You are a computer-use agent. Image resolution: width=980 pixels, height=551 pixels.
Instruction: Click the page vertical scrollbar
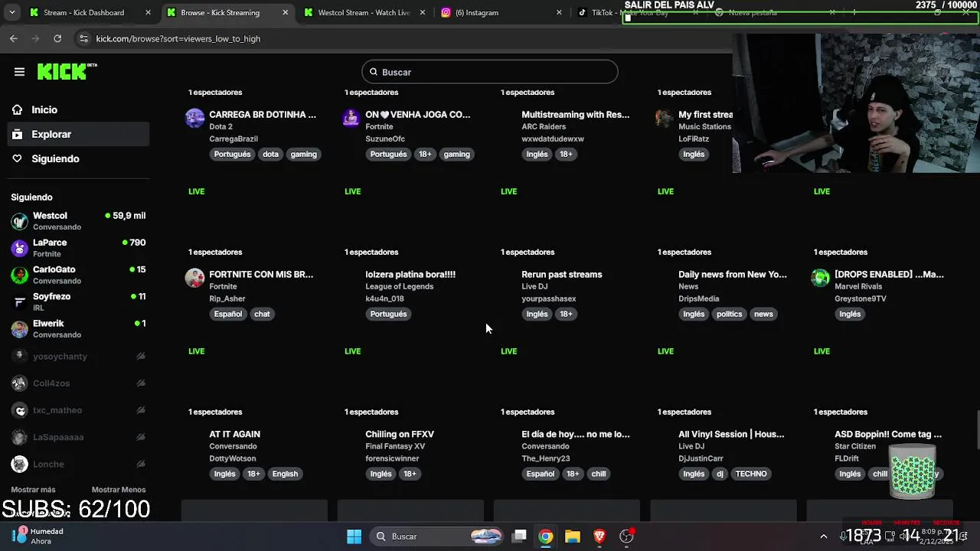tap(976, 430)
